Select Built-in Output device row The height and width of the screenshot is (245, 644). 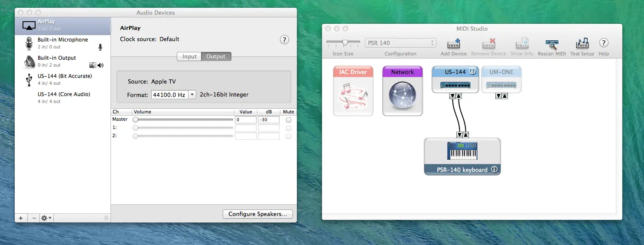click(x=63, y=61)
